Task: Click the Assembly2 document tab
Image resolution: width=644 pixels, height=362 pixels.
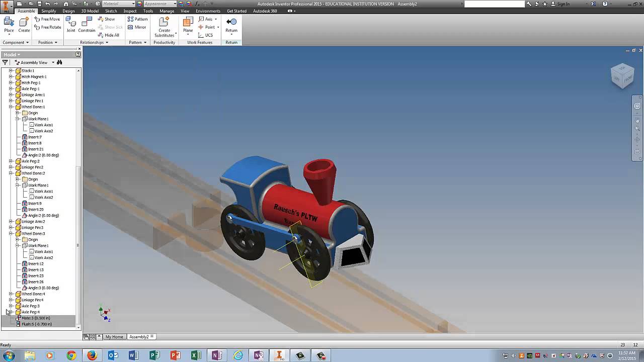Action: pos(140,337)
